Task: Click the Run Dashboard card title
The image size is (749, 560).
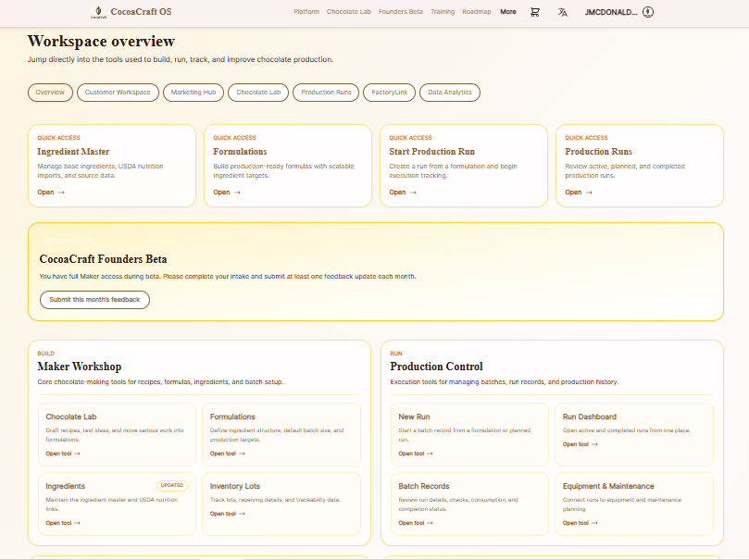Action: (x=590, y=417)
